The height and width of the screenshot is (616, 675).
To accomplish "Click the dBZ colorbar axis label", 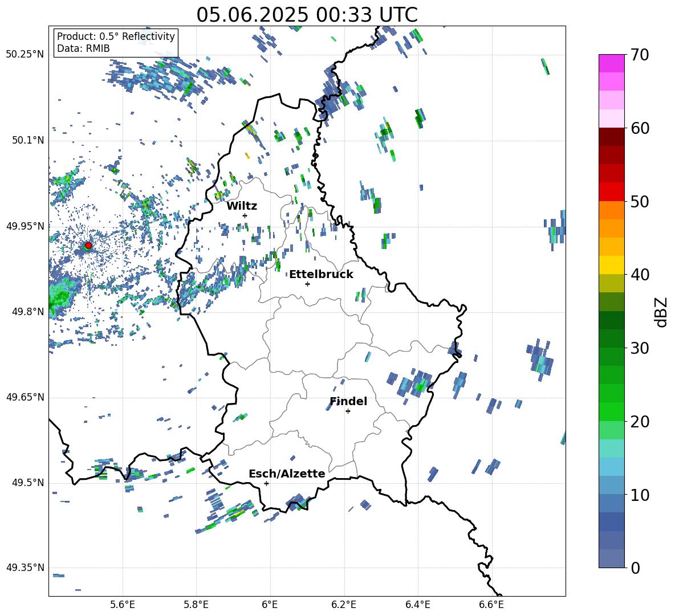I will tap(662, 312).
